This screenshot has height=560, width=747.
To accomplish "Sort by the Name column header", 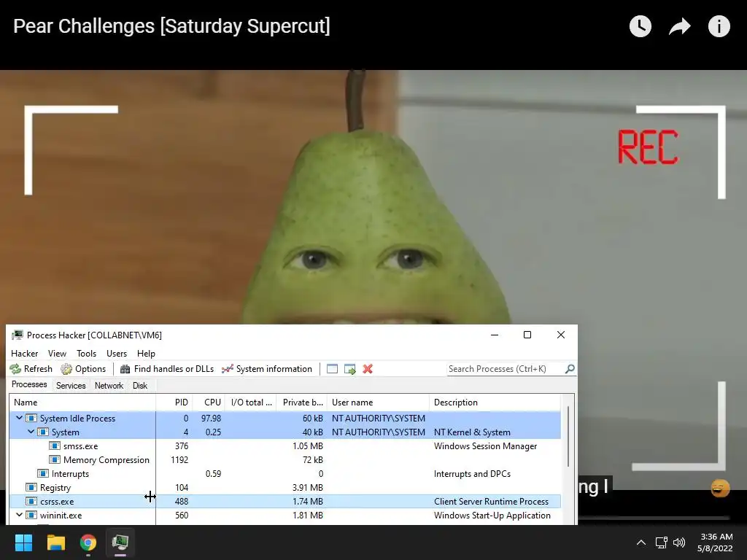I will [x=82, y=402].
